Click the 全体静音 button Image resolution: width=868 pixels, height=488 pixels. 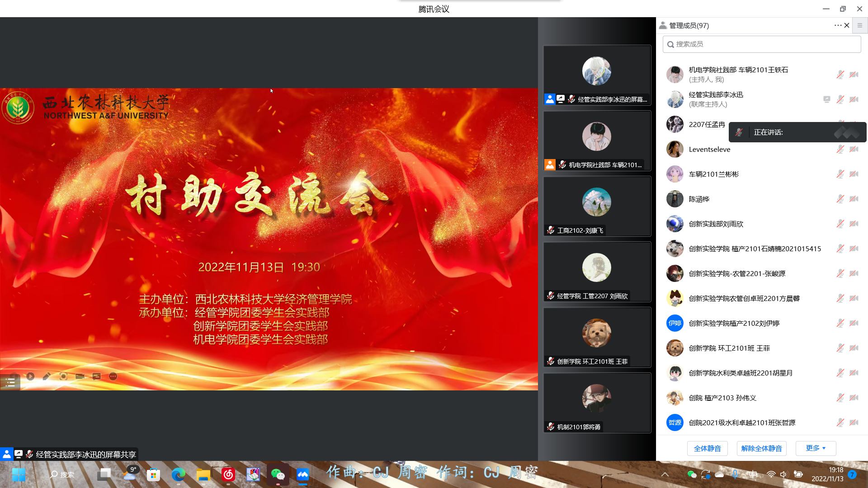[x=707, y=448]
